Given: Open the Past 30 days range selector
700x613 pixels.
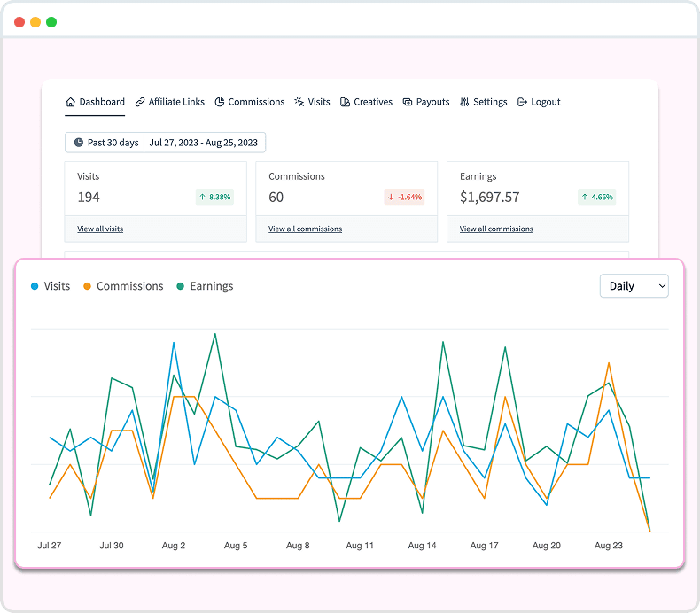Looking at the screenshot, I should (x=105, y=143).
